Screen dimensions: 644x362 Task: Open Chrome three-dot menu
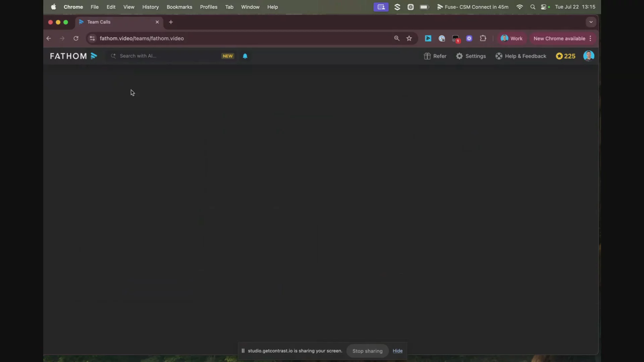coord(590,38)
